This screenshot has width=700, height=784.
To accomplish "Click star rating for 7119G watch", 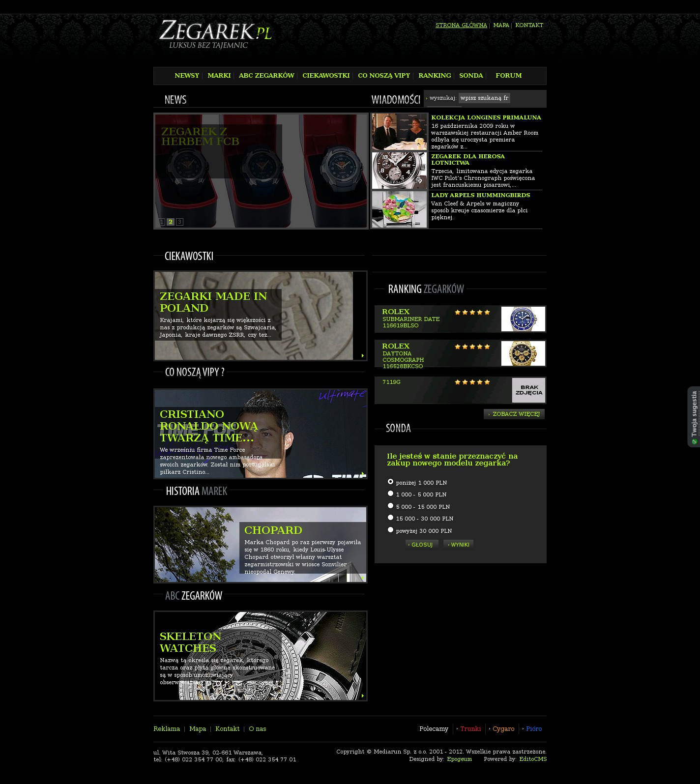I will tap(472, 382).
